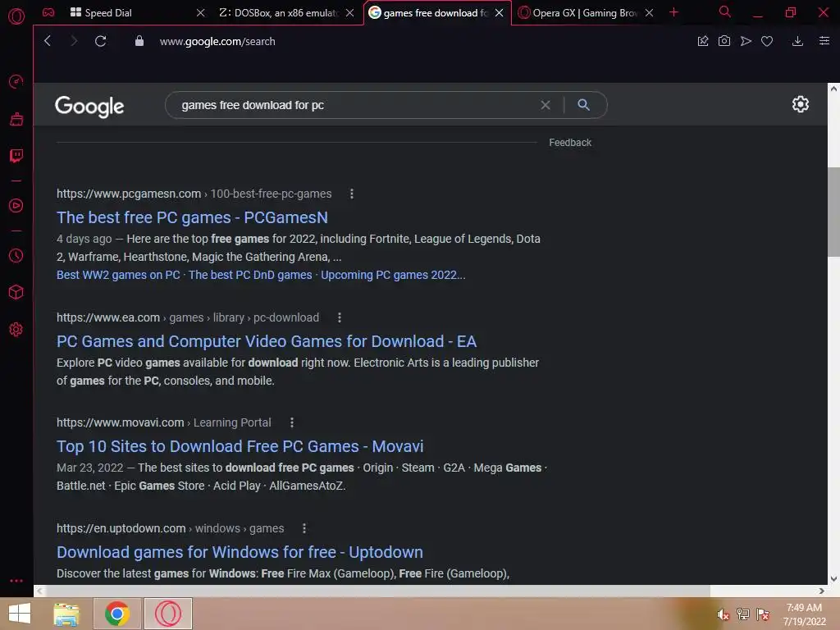Open Google Chrome from taskbar
Image resolution: width=840 pixels, height=630 pixels.
point(116,614)
